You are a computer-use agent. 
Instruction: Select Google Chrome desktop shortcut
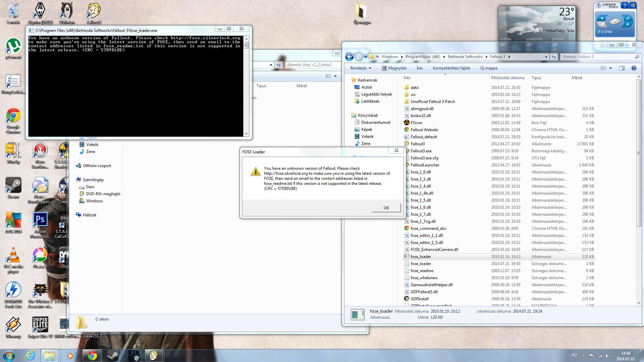[x=13, y=121]
